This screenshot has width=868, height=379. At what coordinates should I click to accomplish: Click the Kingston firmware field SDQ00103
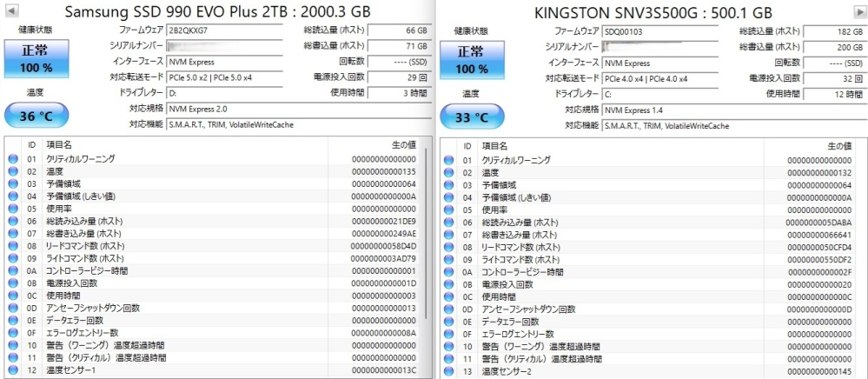point(659,31)
